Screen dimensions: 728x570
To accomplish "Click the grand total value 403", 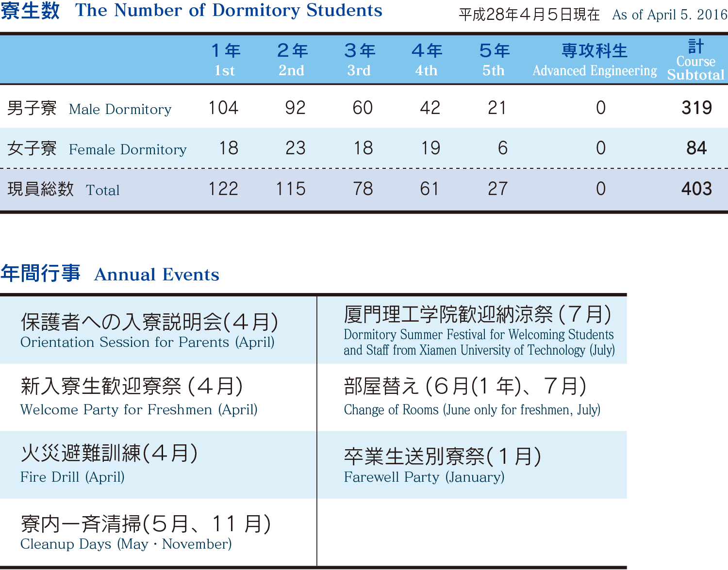I will 696,189.
